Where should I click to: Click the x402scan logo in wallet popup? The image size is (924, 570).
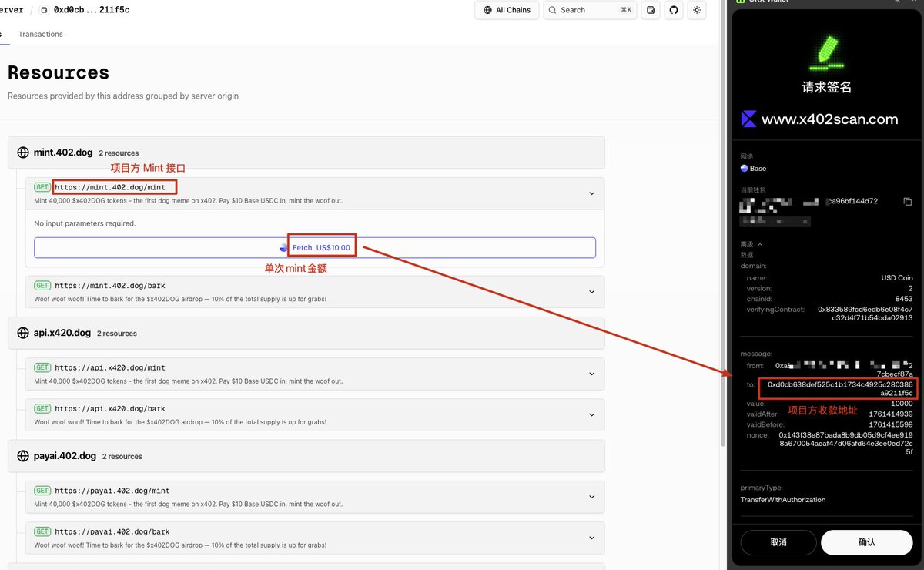point(748,119)
